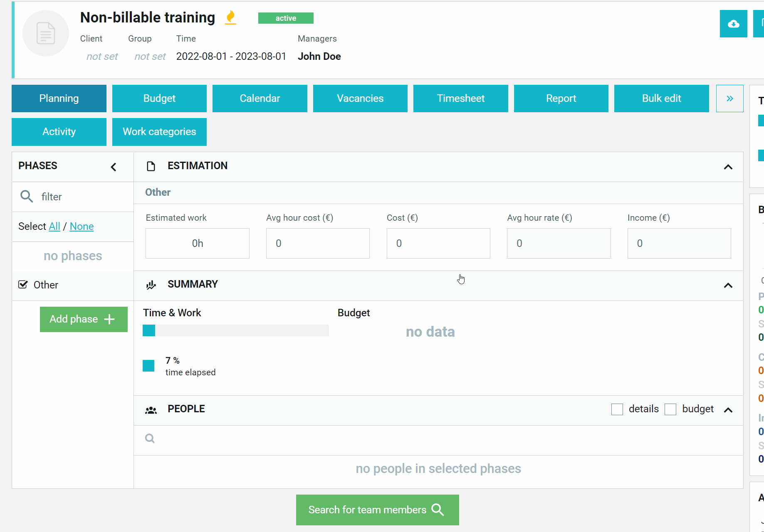Click the 'no phases' label

(x=73, y=256)
